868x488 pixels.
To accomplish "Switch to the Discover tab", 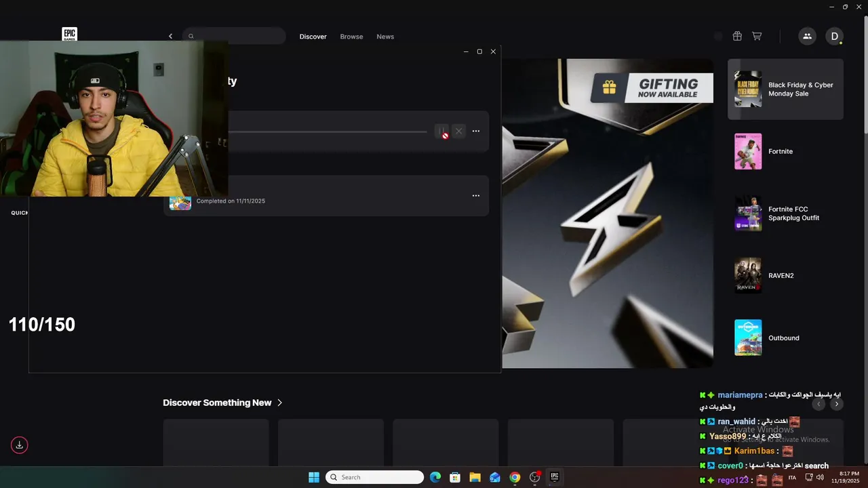I will tap(313, 37).
